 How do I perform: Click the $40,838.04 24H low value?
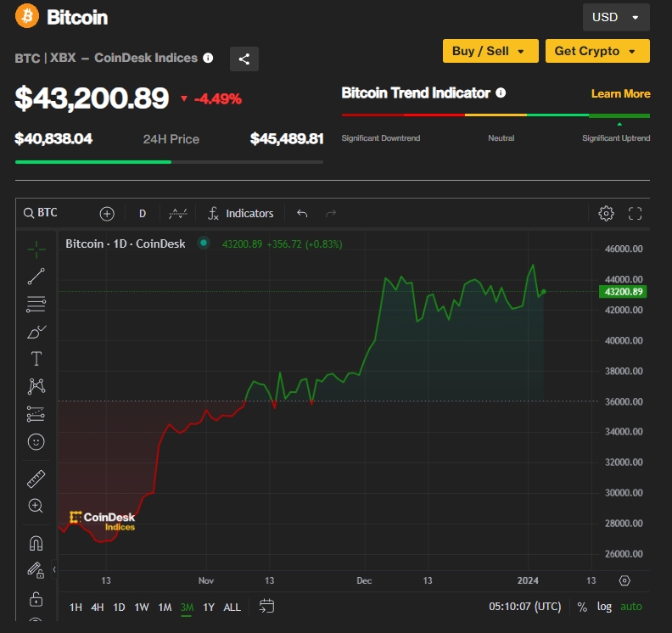pos(53,138)
